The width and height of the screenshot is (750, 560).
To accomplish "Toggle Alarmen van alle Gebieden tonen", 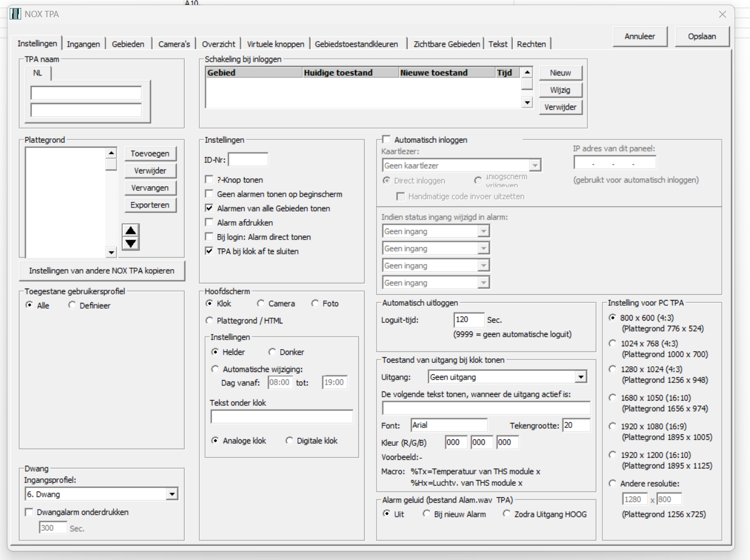I will point(209,208).
